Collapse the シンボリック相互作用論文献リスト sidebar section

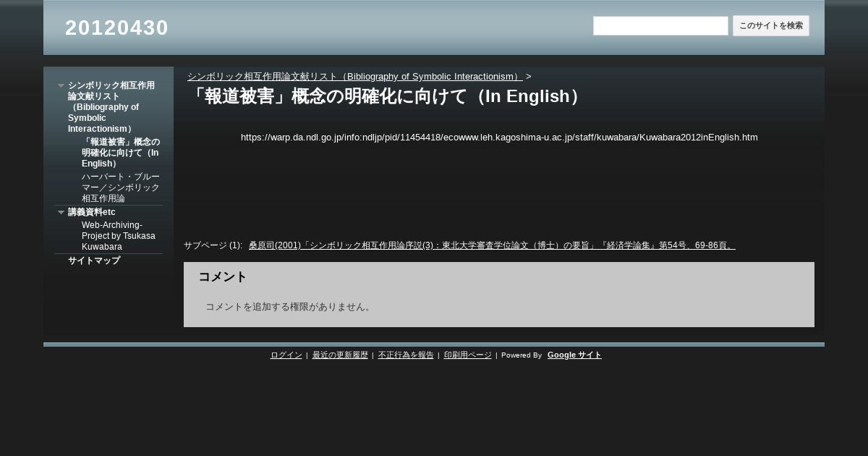coord(61,85)
